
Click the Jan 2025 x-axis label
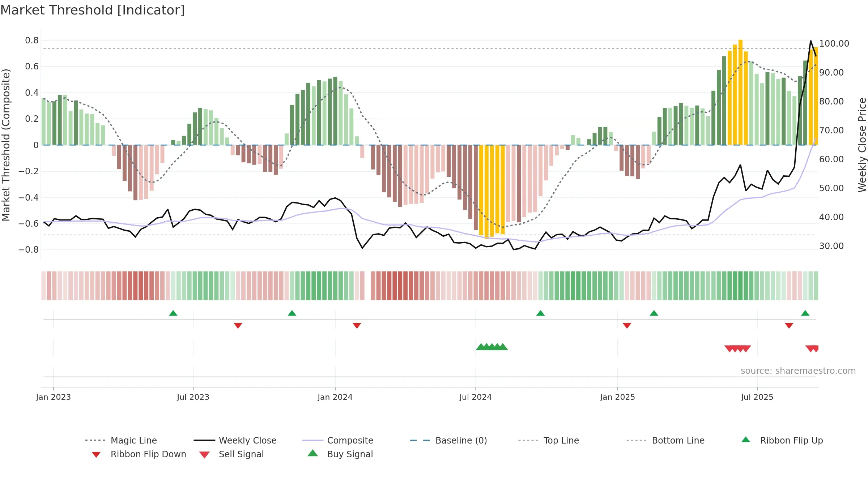pos(618,397)
